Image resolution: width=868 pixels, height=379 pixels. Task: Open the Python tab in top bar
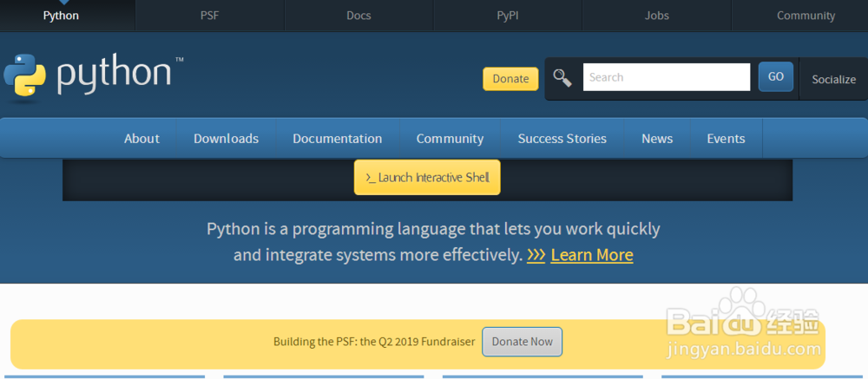[61, 16]
